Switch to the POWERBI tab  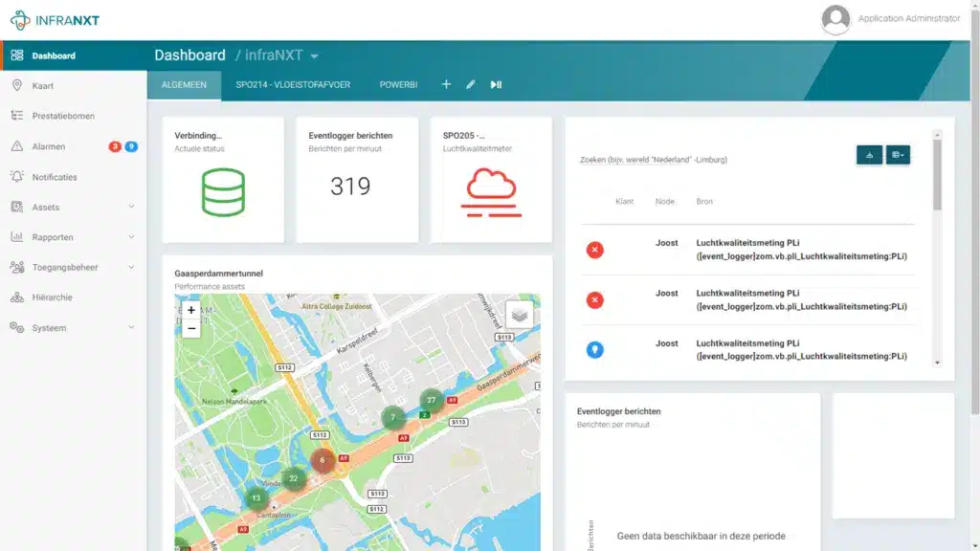(398, 84)
